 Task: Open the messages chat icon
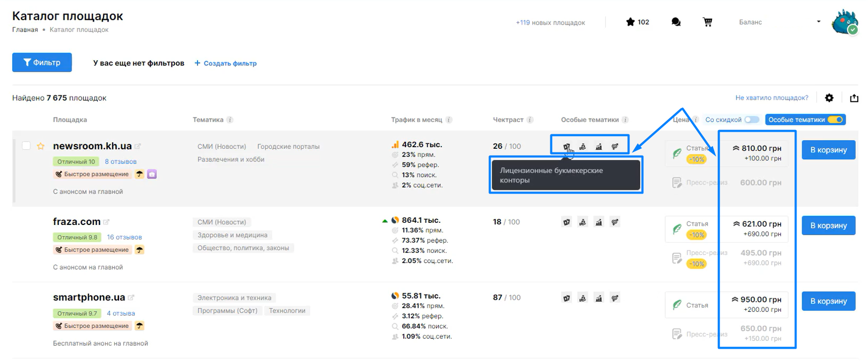click(x=676, y=22)
